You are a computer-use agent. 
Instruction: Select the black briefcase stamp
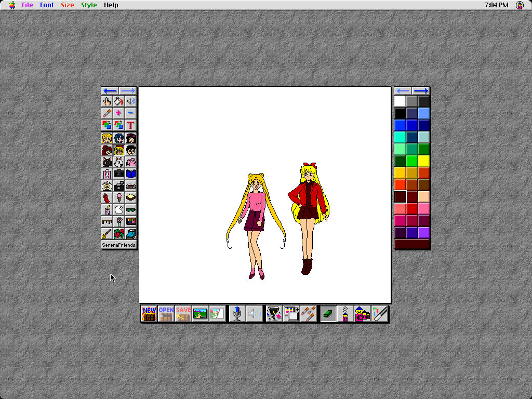[x=119, y=174]
